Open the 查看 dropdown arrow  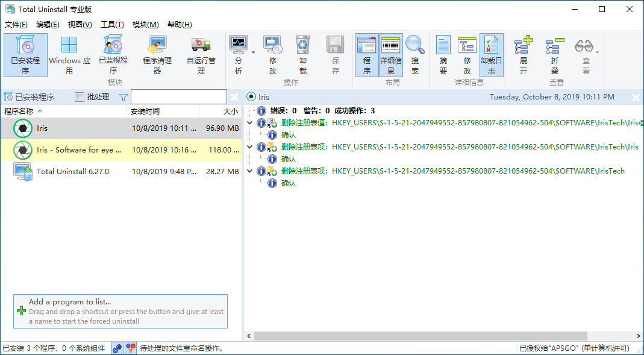598,52
